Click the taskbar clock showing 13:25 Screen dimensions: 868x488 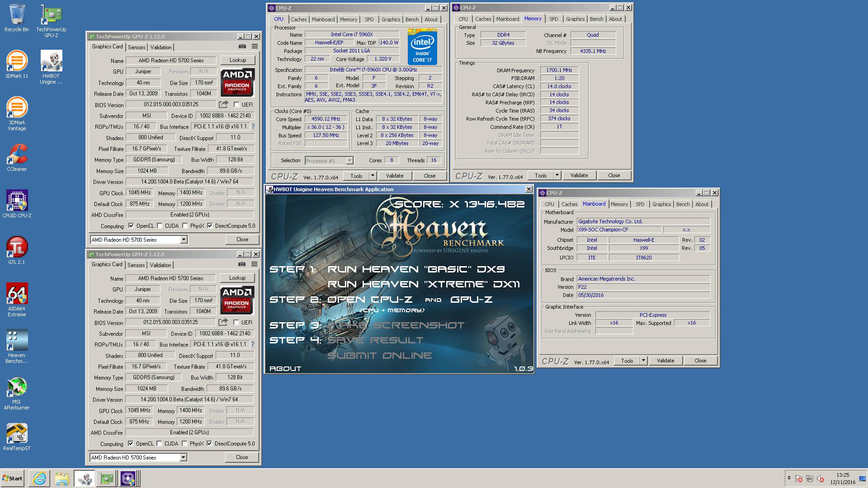842,479
